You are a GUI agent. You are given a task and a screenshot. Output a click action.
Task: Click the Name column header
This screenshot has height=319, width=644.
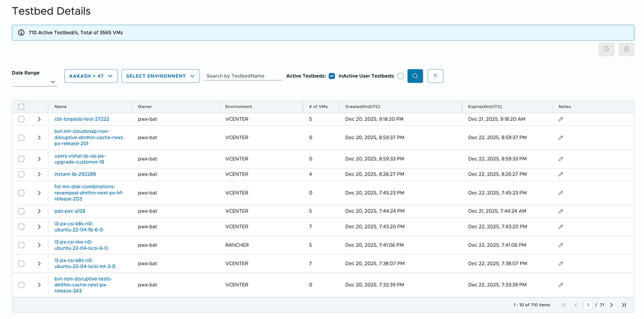point(60,107)
